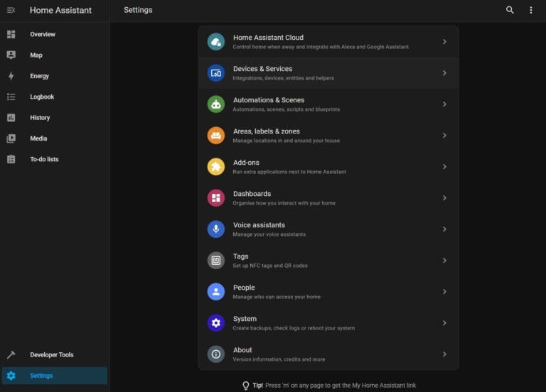Screen dimensions: 546x392
Task: Open the Areas, labels & zones title
Action: (x=267, y=131)
